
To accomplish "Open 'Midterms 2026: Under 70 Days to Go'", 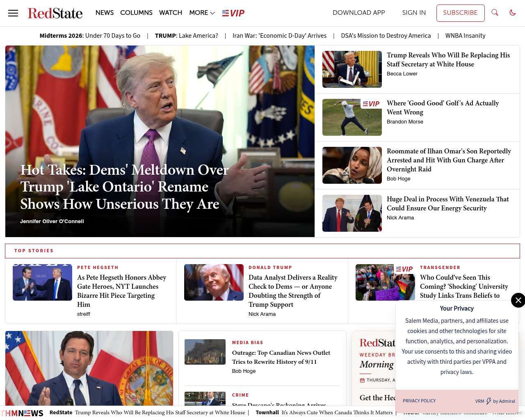I will pyautogui.click(x=90, y=36).
